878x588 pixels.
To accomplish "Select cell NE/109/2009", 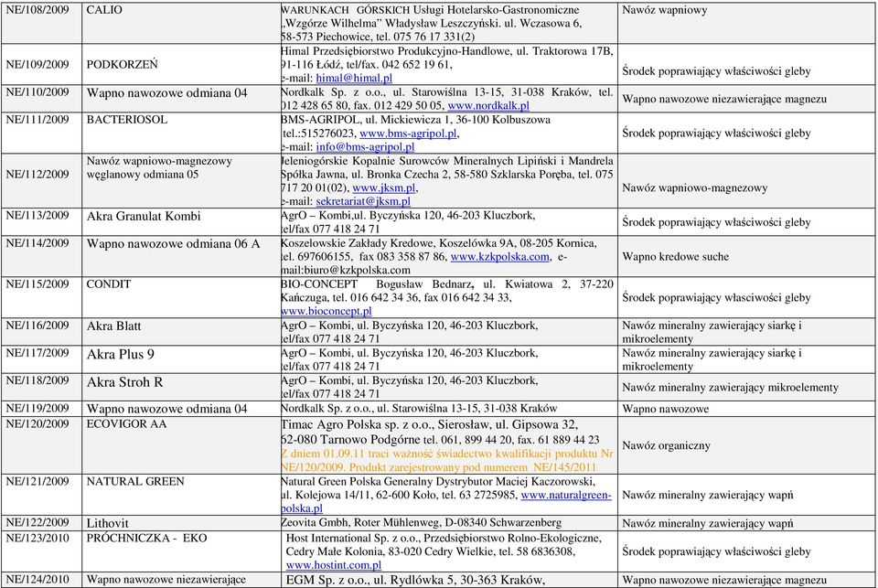I will [42, 64].
